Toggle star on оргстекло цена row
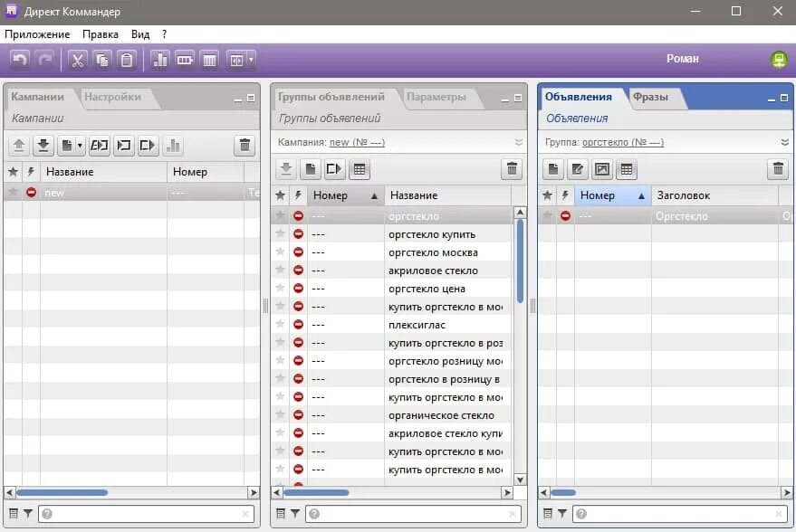 click(x=280, y=288)
